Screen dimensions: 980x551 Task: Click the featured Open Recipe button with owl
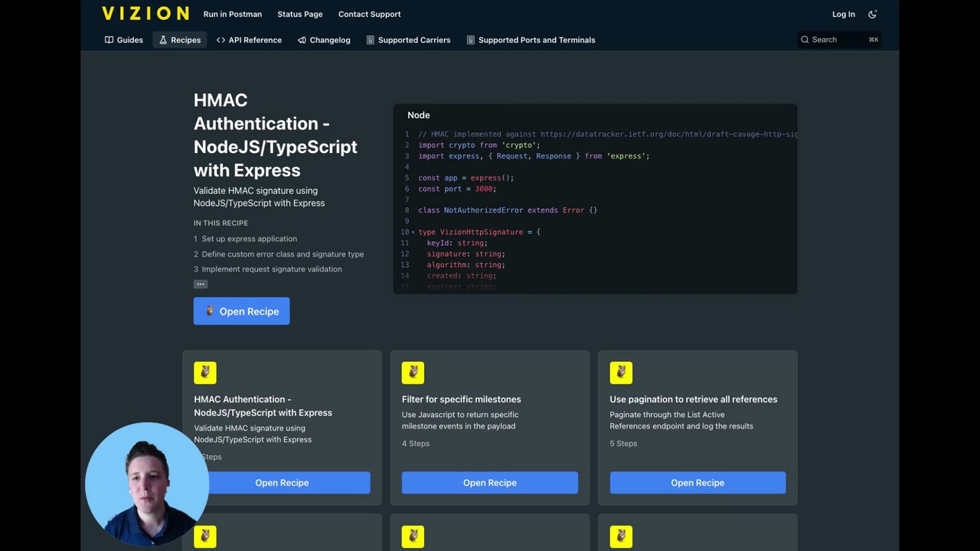tap(241, 311)
